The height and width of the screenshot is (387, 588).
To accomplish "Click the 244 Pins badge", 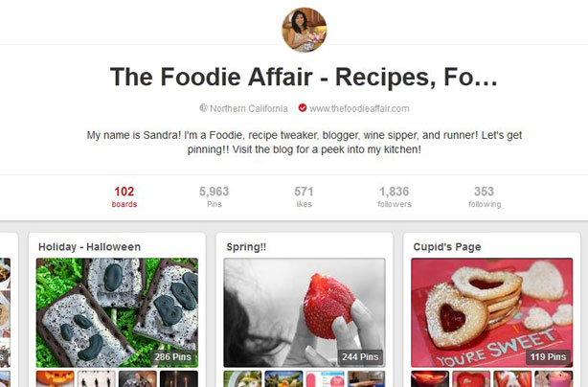I will point(360,356).
